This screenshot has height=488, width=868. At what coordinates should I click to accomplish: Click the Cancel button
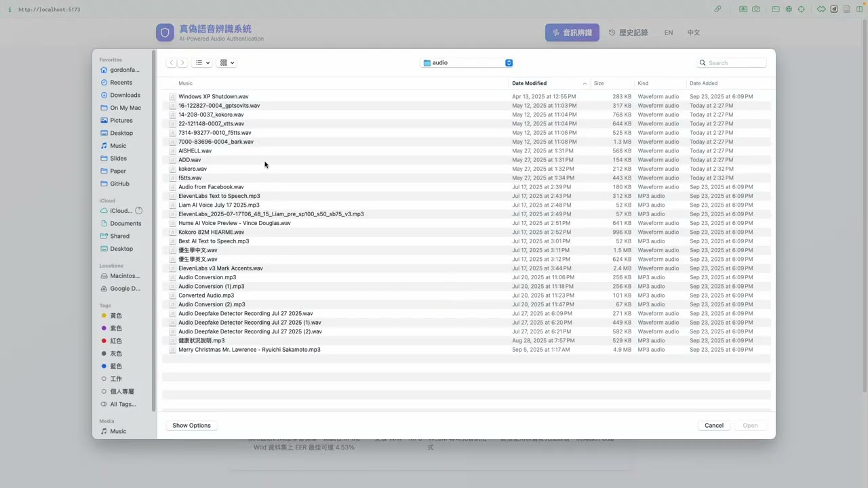coord(714,426)
